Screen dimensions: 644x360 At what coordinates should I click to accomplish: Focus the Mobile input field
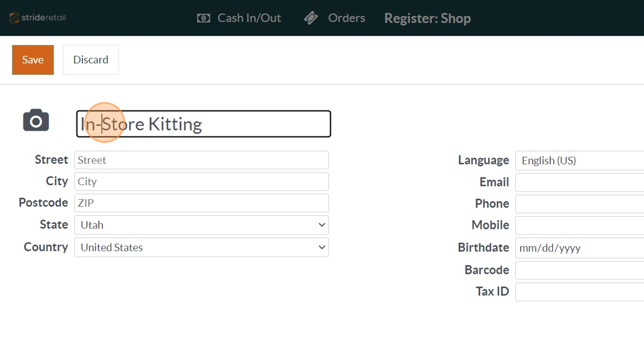click(580, 225)
